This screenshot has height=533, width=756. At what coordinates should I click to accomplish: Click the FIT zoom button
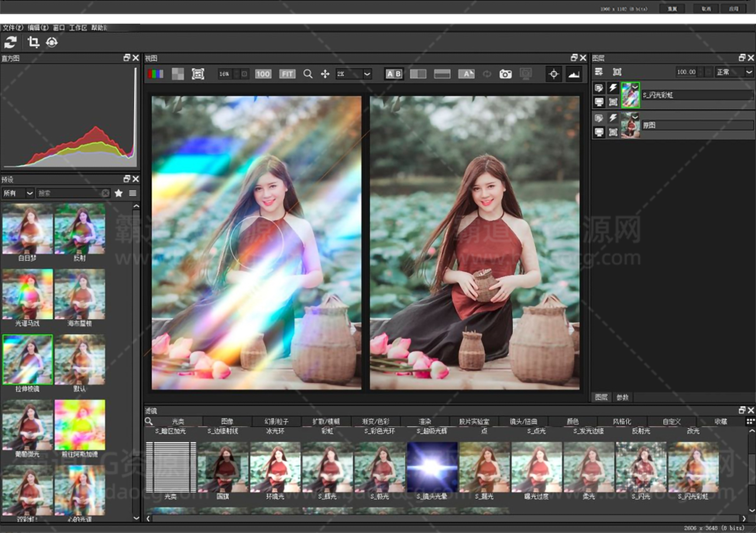click(287, 74)
